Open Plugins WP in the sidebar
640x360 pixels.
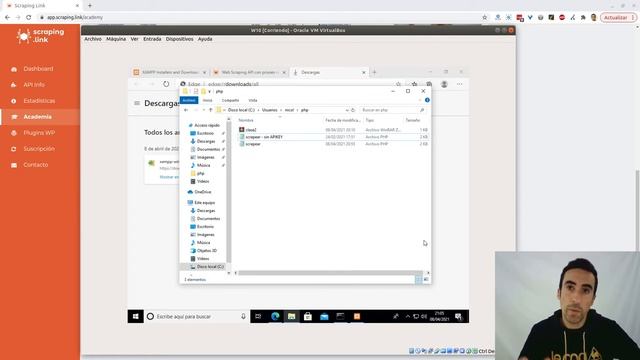[x=39, y=133]
